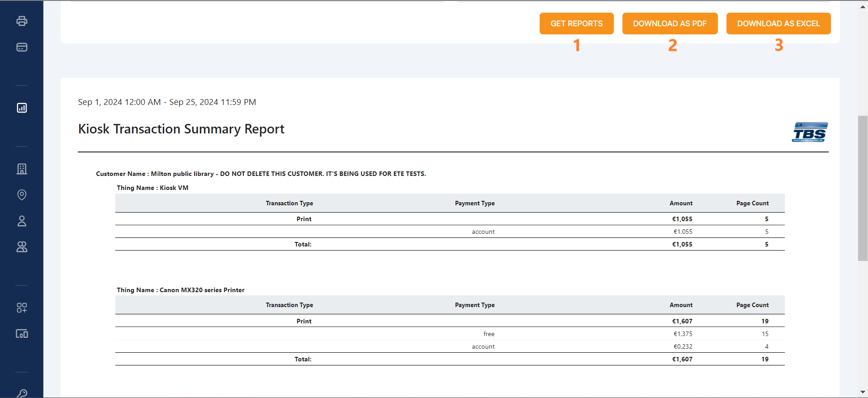Click the free payment row in Canon table

click(x=489, y=334)
